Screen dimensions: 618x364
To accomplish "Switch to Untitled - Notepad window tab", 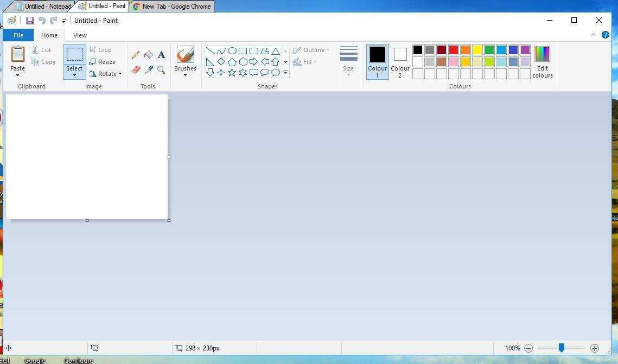I will point(43,7).
